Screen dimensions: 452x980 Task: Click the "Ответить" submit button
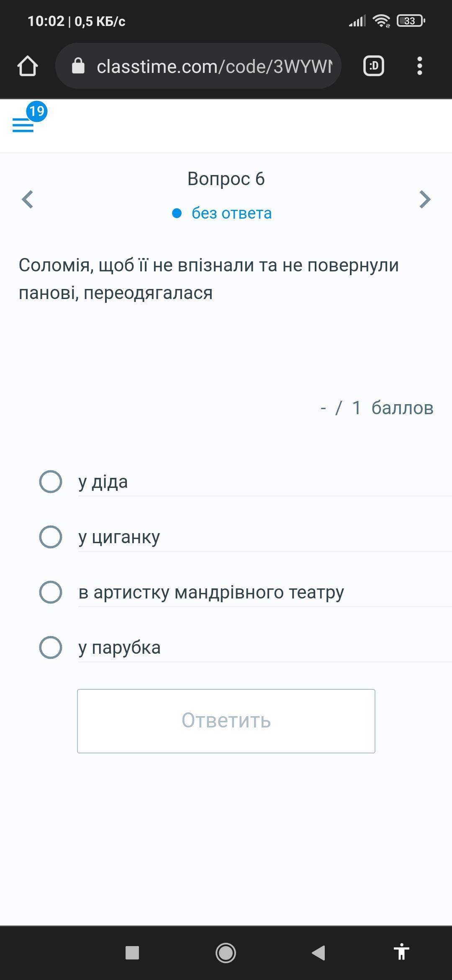226,721
